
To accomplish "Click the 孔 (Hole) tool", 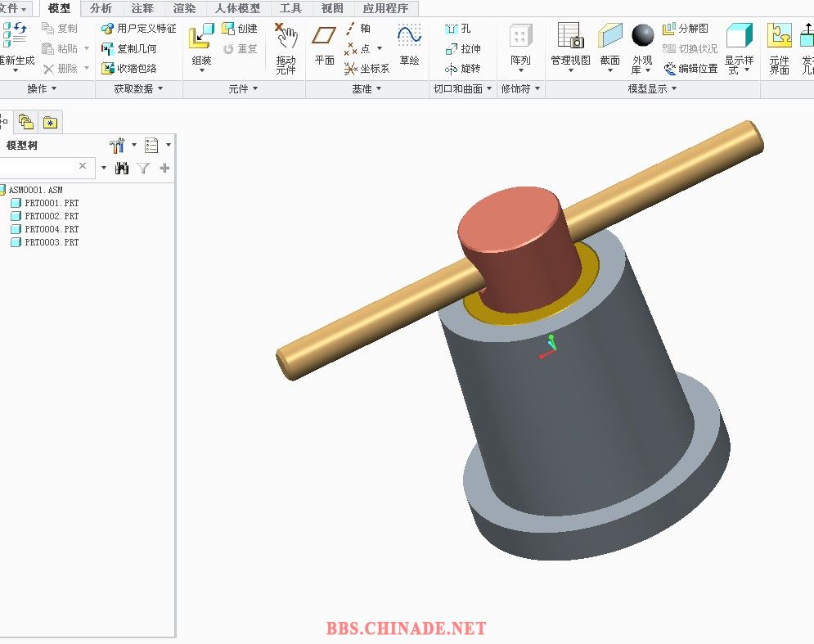I will (458, 29).
